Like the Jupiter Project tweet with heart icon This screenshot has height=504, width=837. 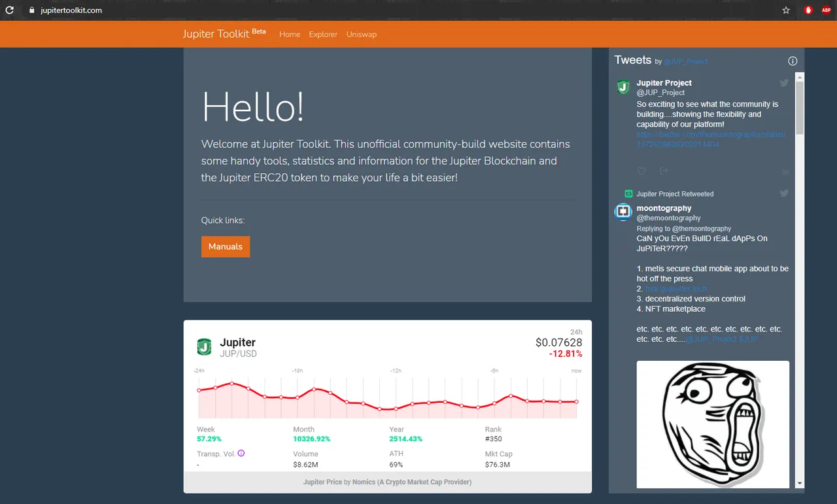641,171
